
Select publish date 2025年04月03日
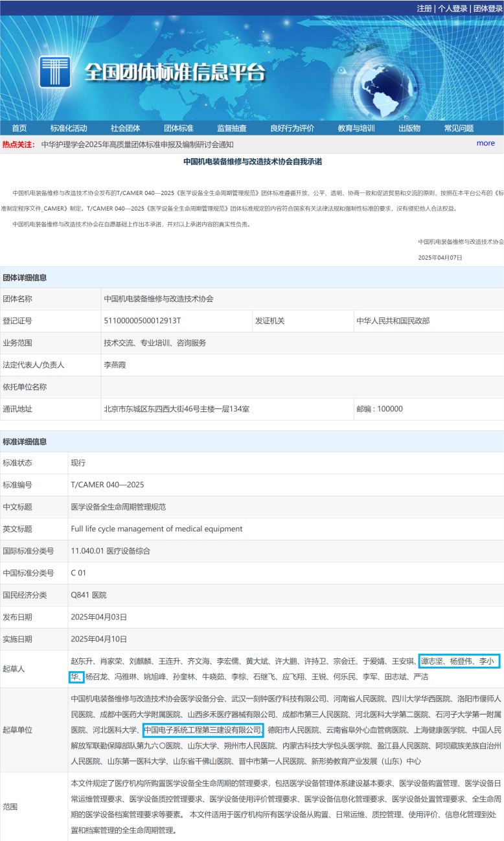coord(99,617)
